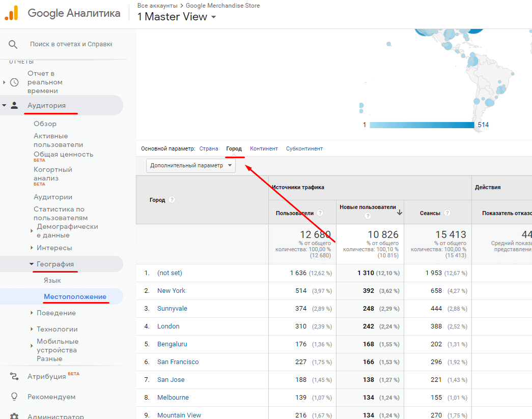Sort by Показатель отказов column header
This screenshot has height=419, width=532.
pyautogui.click(x=507, y=213)
